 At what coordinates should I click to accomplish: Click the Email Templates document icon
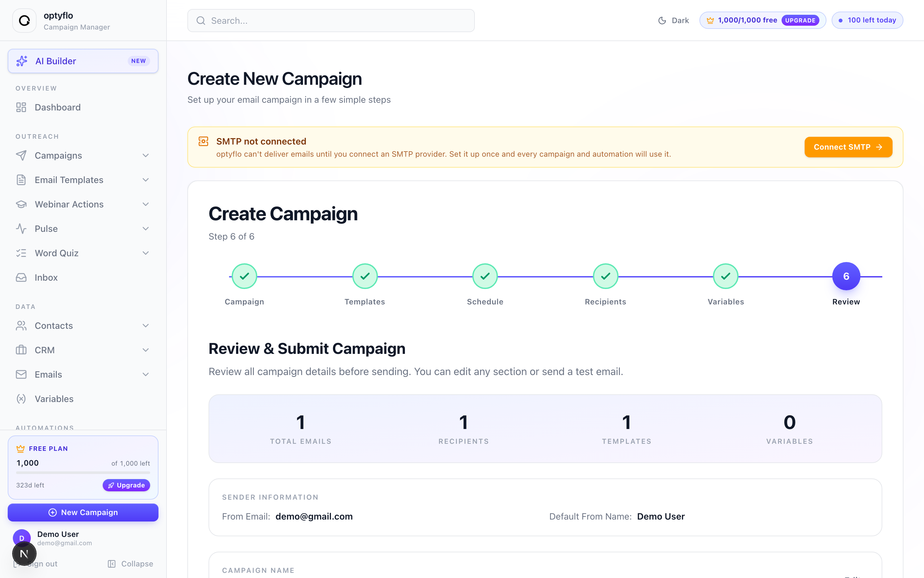coord(21,180)
